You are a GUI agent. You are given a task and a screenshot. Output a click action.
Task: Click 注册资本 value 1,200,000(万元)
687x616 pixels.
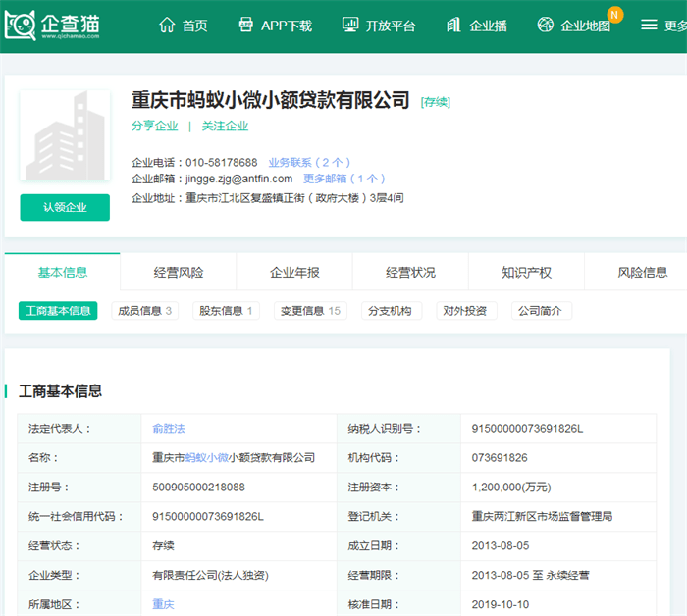point(511,487)
